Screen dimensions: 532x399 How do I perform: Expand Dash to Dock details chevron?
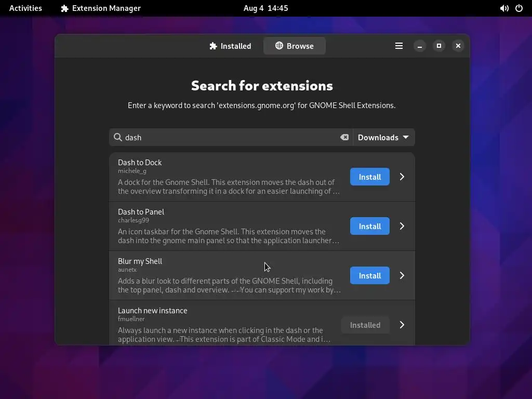point(402,177)
